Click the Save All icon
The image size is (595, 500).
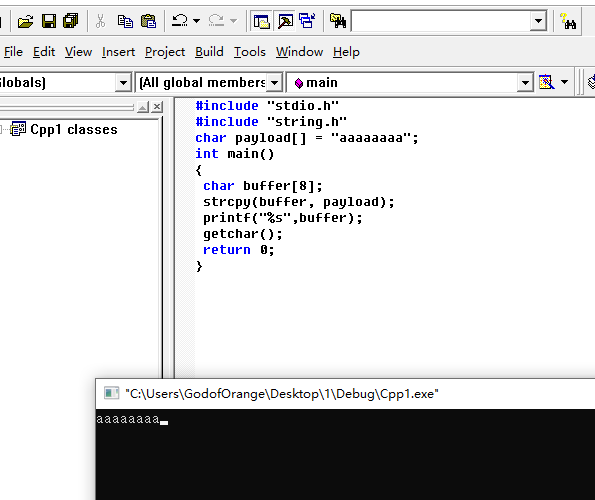(x=71, y=21)
